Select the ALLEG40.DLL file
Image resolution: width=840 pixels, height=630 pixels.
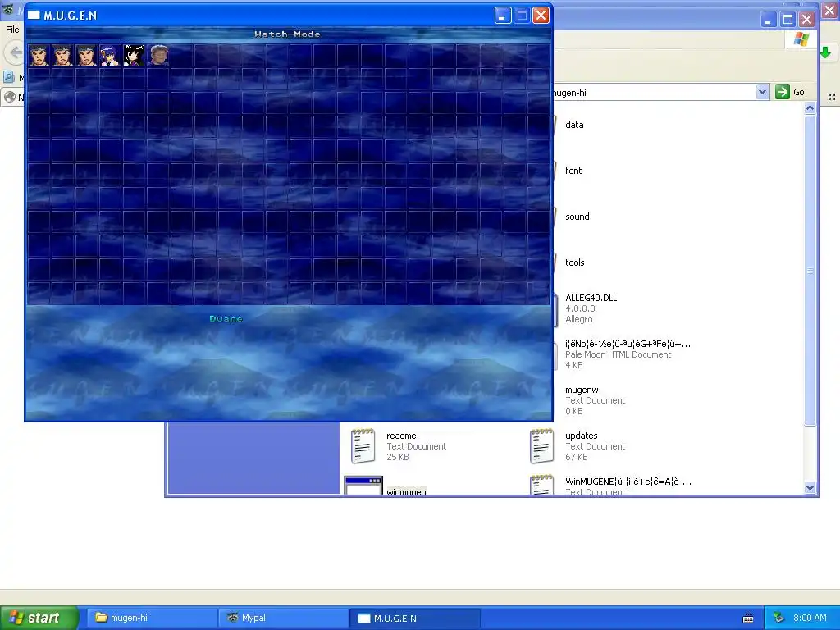tap(591, 299)
